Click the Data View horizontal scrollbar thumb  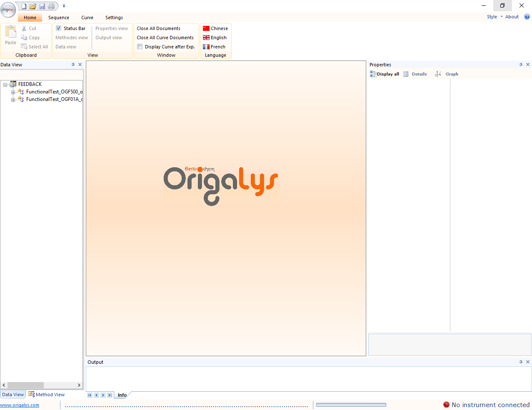click(x=25, y=385)
